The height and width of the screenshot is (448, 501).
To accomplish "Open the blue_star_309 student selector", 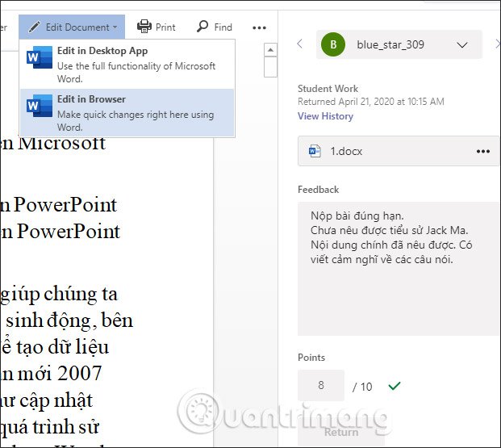I will pyautogui.click(x=399, y=44).
